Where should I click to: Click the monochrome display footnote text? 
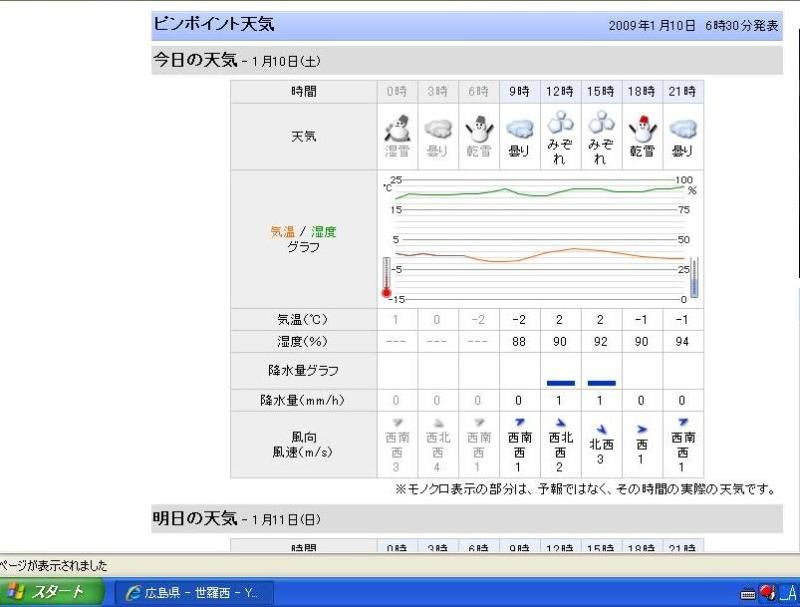click(x=586, y=490)
